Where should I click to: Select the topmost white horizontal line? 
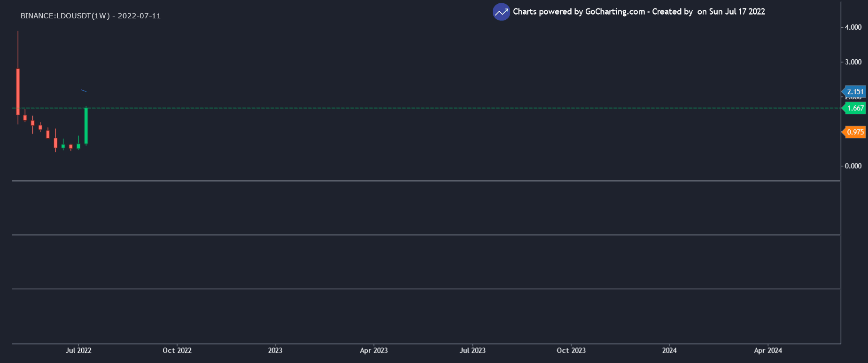pyautogui.click(x=423, y=181)
